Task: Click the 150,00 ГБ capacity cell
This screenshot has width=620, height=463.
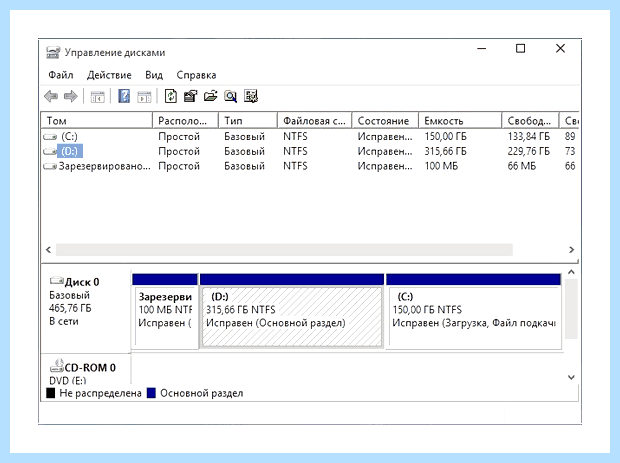Action: (x=446, y=136)
